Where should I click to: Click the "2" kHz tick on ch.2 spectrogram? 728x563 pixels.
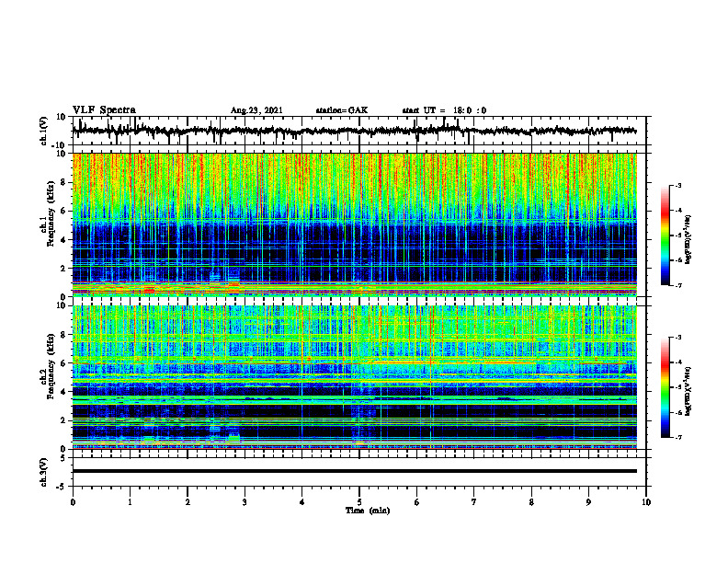(x=63, y=420)
